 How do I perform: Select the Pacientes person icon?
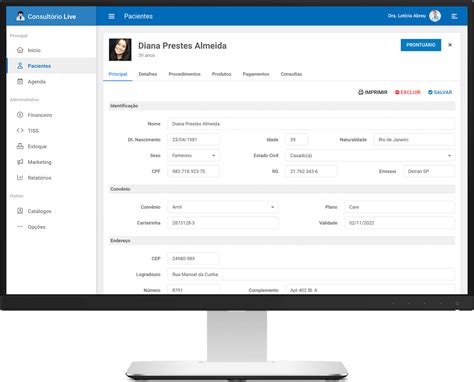20,66
